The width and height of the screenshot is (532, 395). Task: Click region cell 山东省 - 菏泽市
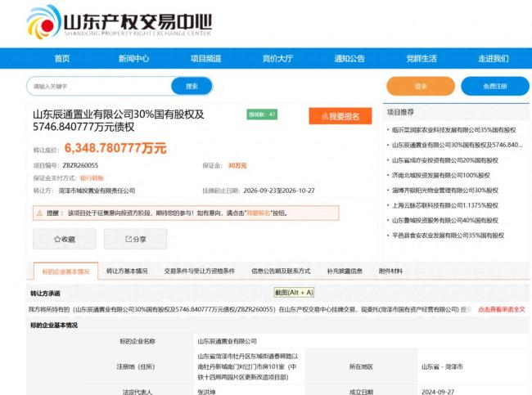point(442,366)
